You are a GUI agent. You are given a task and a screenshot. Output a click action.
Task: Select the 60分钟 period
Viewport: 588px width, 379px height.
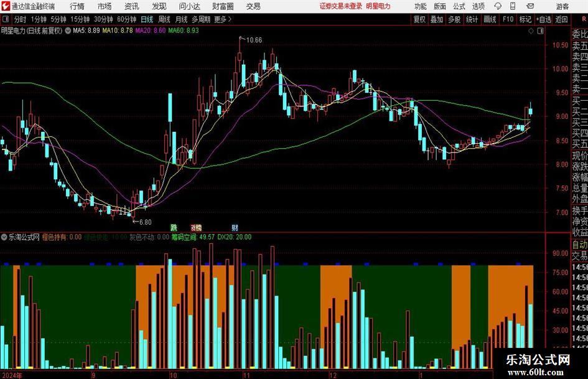127,19
